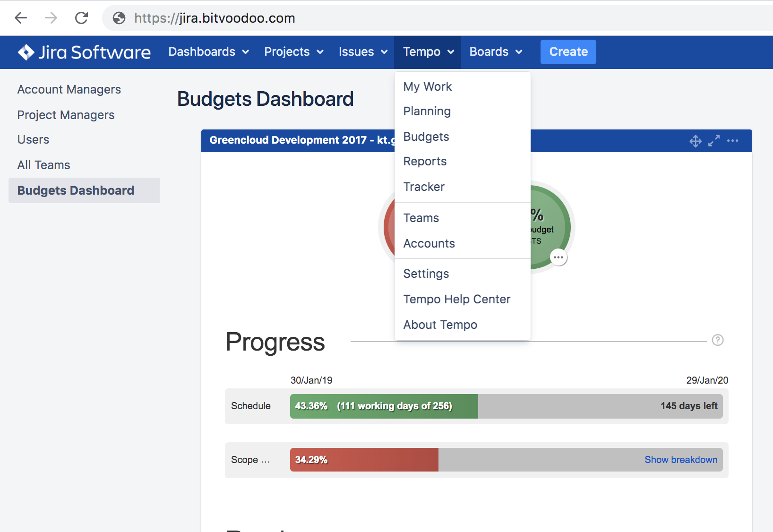Collapse the Tempo dropdown menu
This screenshot has width=773, height=532.
[428, 52]
